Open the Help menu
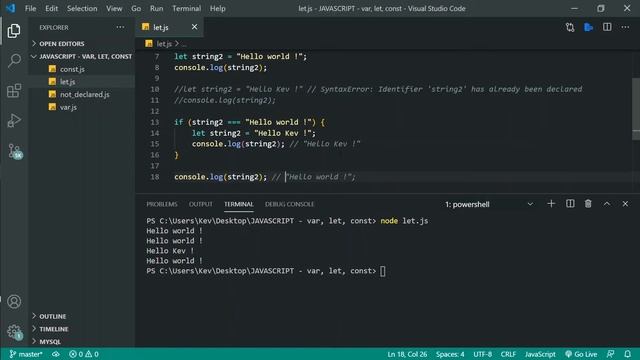This screenshot has width=640, height=360. point(218,8)
